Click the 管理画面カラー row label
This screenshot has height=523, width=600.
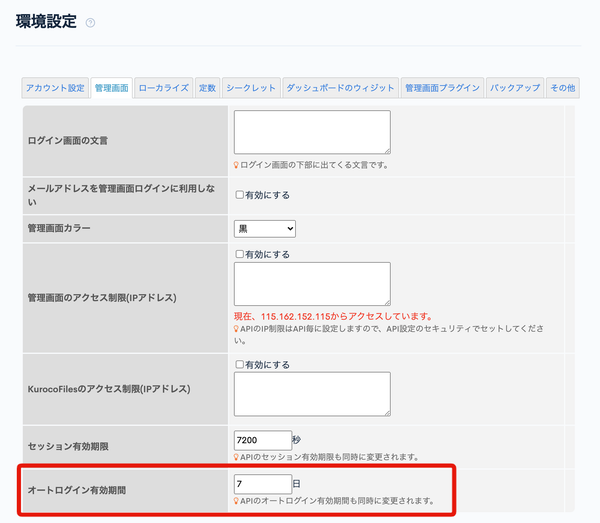click(59, 228)
